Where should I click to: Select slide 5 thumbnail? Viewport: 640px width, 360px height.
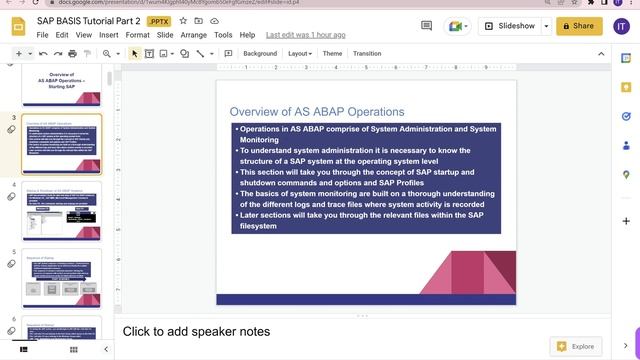pos(62,278)
